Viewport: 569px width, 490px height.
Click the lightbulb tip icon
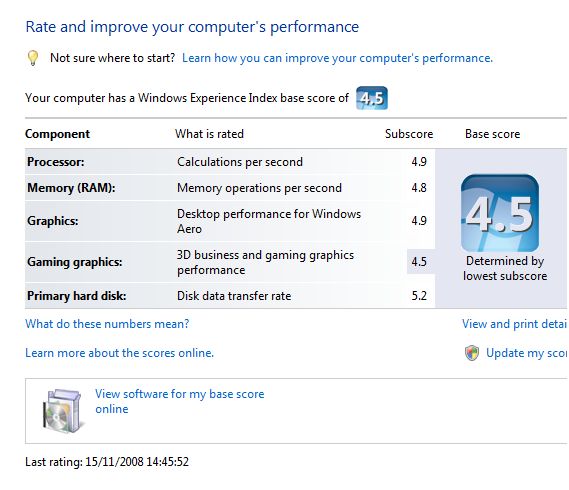(x=33, y=58)
